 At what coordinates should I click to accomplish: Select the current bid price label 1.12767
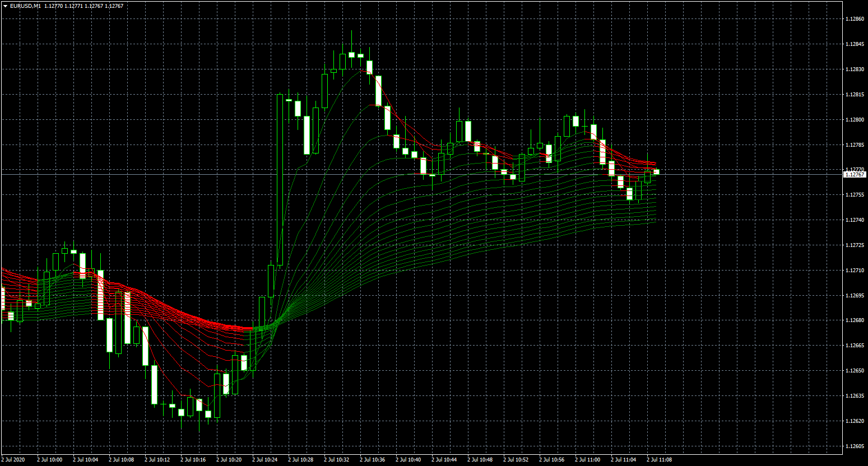point(855,175)
